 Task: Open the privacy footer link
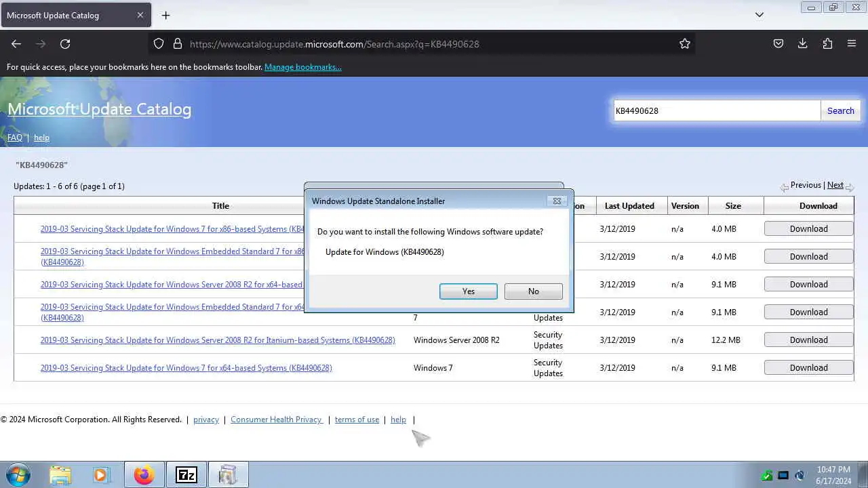pyautogui.click(x=206, y=420)
